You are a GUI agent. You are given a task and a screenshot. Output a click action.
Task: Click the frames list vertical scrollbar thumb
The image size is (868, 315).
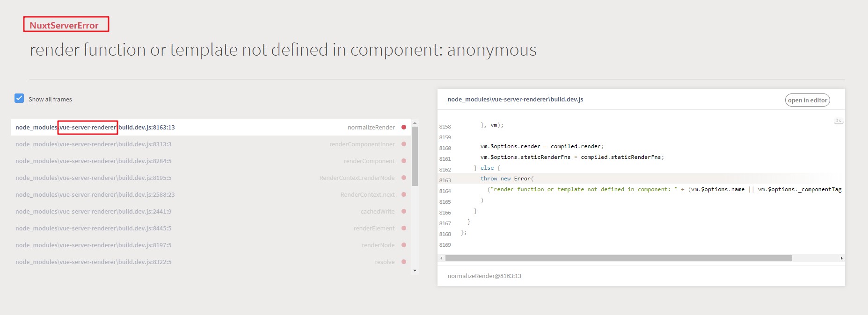pyautogui.click(x=415, y=156)
